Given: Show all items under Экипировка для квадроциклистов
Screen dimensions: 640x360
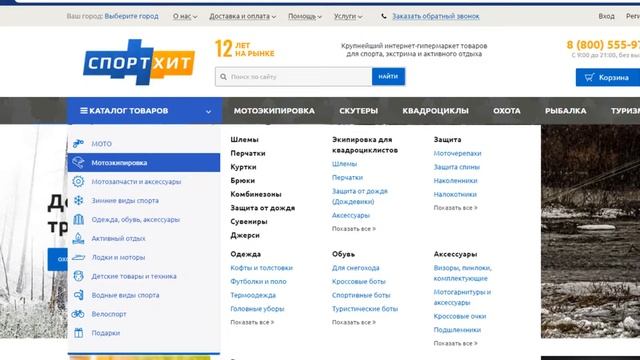Looking at the screenshot, I should click(354, 229).
